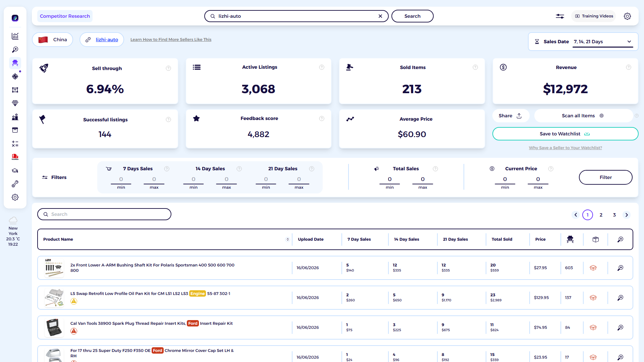Click yellow warning icon on LS Swap row
644x362 pixels.
(74, 301)
